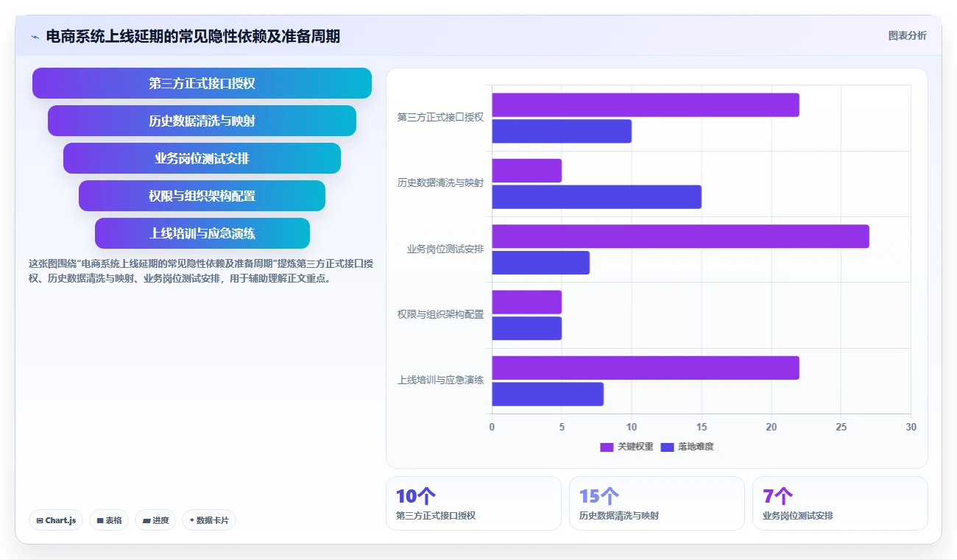The height and width of the screenshot is (560, 957).
Task: Click the title 电商系统上线延期的常见隐性依赖及准备周期
Action: [193, 36]
